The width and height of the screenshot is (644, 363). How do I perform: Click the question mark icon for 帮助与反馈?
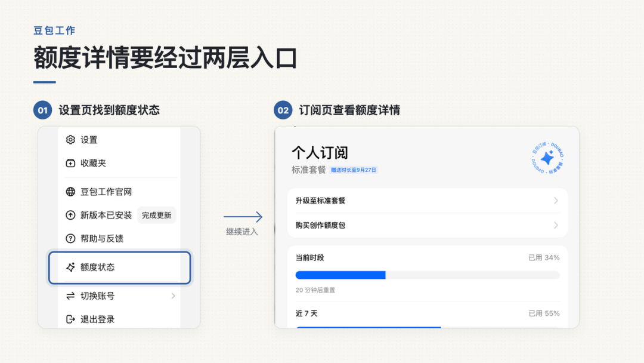point(70,238)
